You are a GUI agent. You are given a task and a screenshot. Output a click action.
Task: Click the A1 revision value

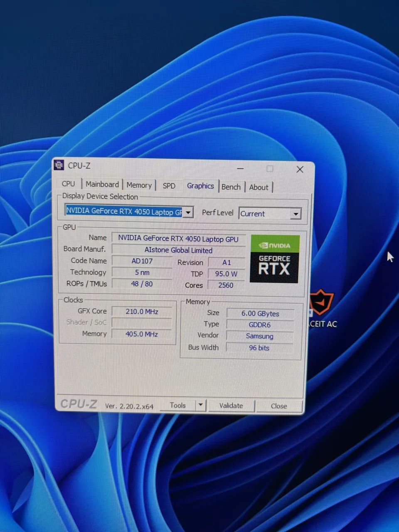pos(227,263)
